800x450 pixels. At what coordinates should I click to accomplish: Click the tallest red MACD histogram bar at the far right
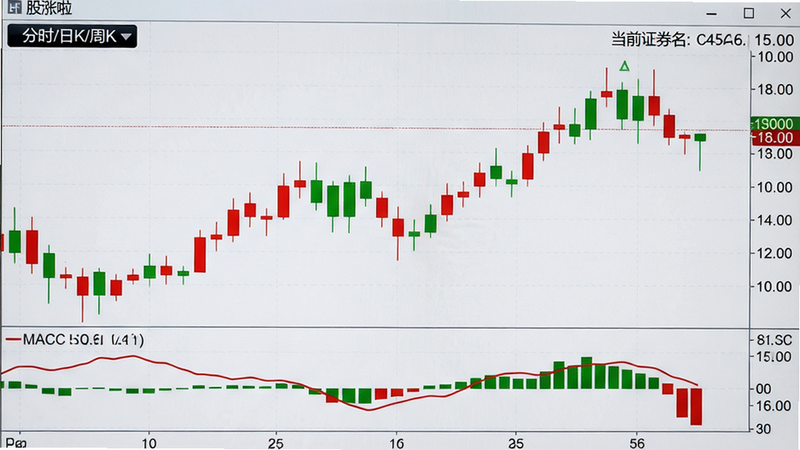pyautogui.click(x=696, y=407)
